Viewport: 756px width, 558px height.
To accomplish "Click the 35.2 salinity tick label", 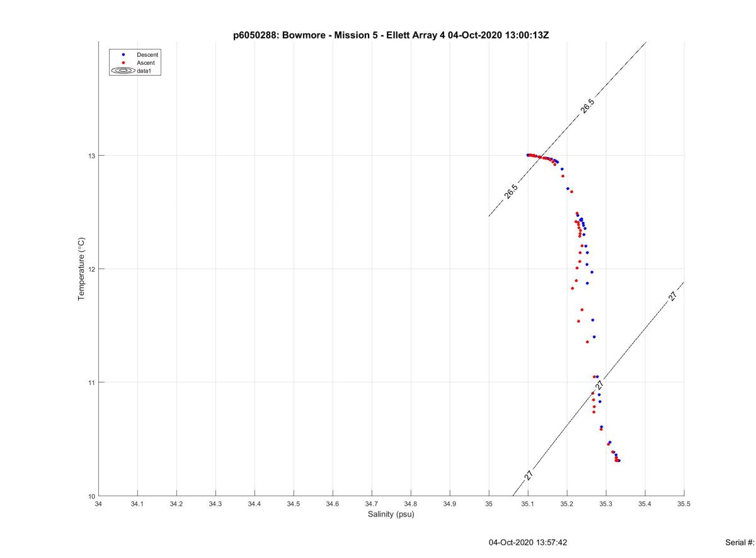I will pyautogui.click(x=567, y=504).
